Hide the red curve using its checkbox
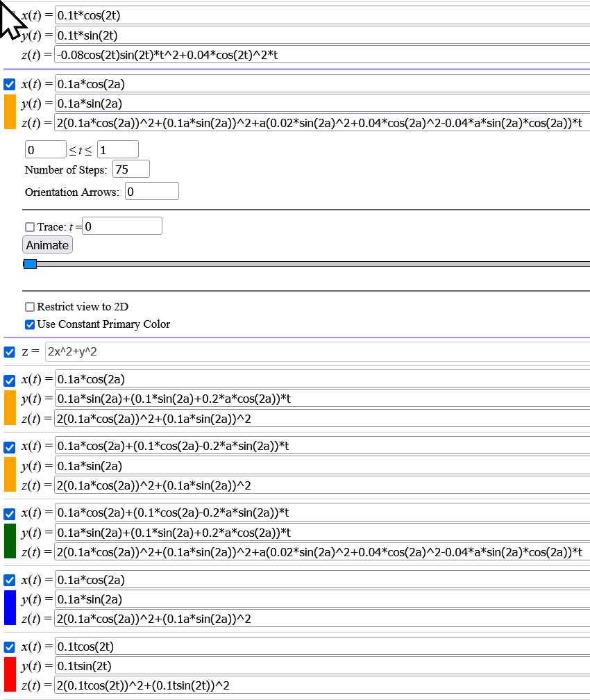 [10, 647]
